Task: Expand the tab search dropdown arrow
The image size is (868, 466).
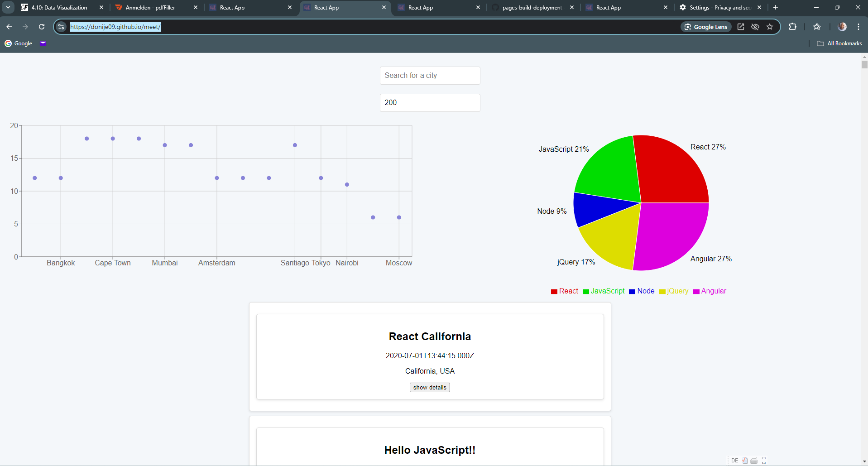Action: pyautogui.click(x=8, y=7)
